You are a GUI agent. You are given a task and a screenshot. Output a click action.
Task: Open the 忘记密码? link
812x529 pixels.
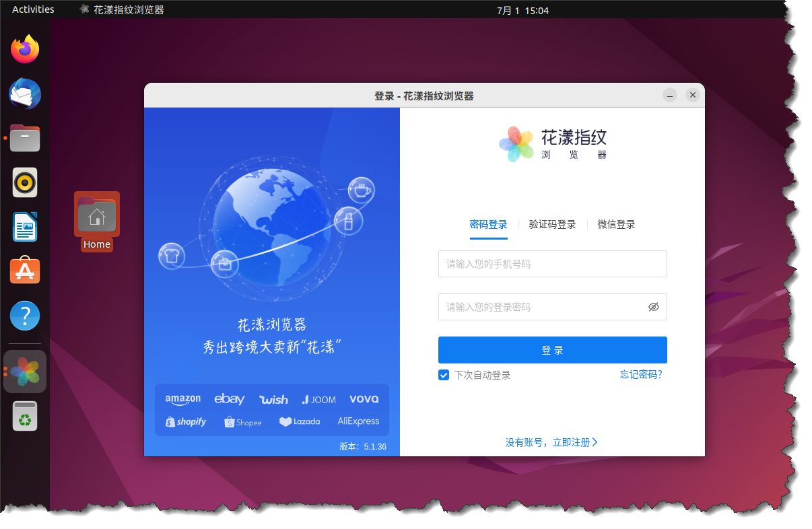[x=641, y=375]
